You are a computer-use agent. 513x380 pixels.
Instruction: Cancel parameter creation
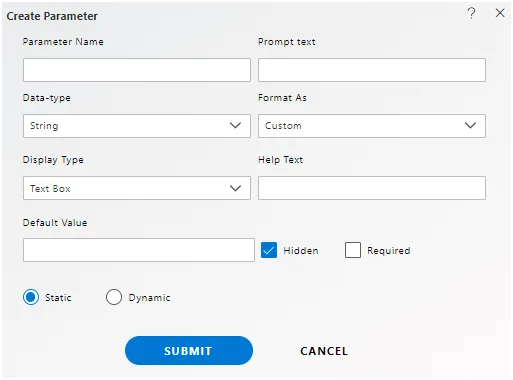324,351
